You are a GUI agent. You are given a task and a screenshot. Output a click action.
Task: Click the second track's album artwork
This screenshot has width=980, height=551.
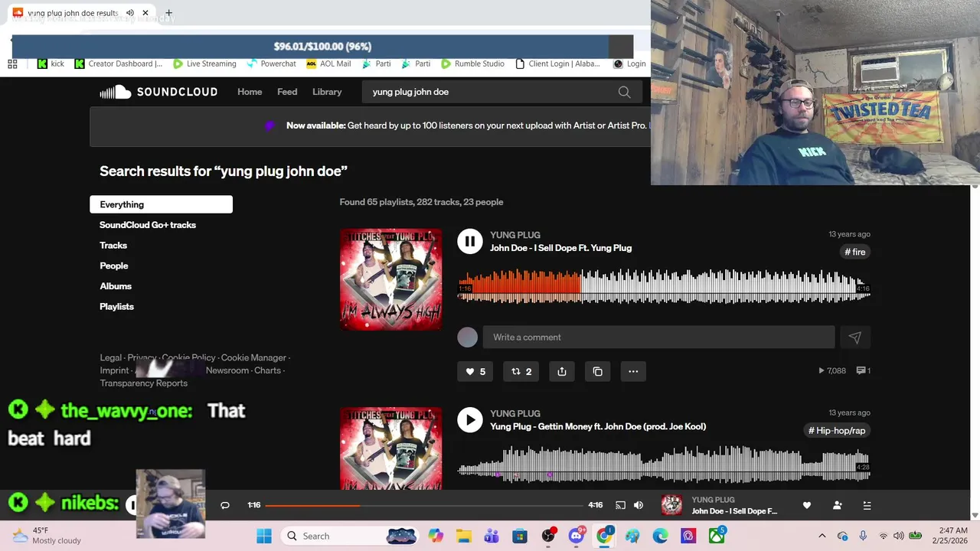pos(390,448)
